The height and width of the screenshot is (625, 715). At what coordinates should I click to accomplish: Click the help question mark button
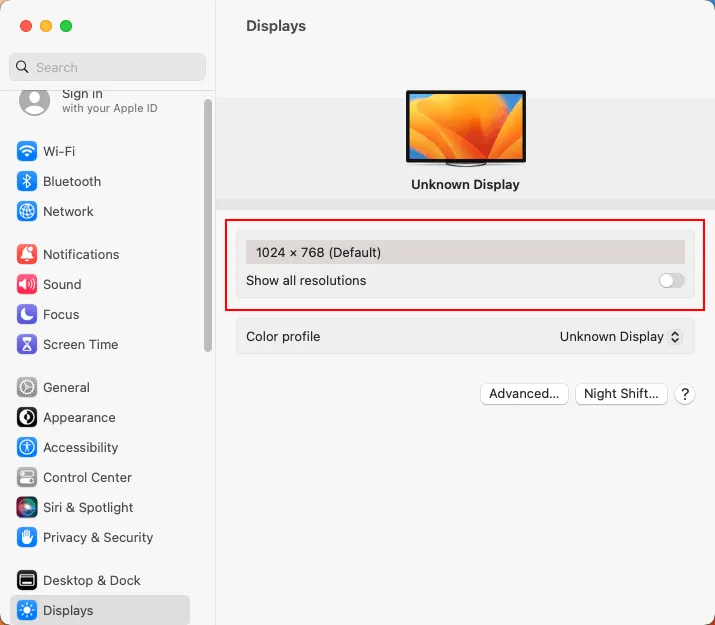point(685,394)
